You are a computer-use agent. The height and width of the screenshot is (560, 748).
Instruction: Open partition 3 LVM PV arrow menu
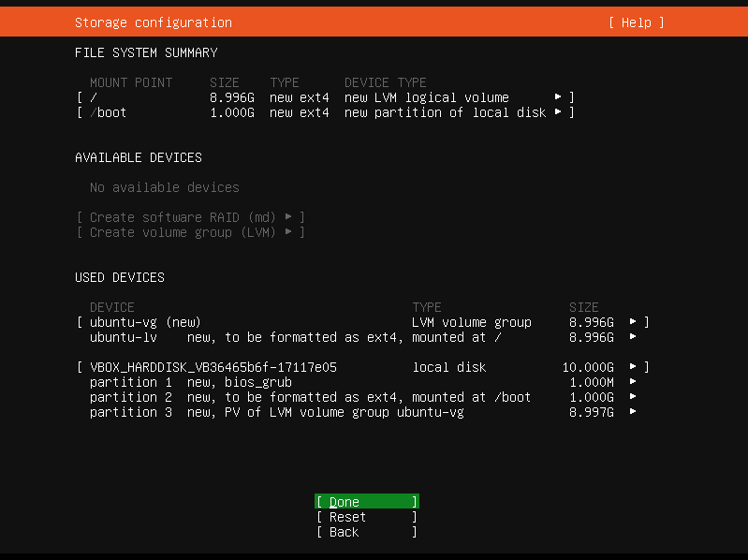633,412
